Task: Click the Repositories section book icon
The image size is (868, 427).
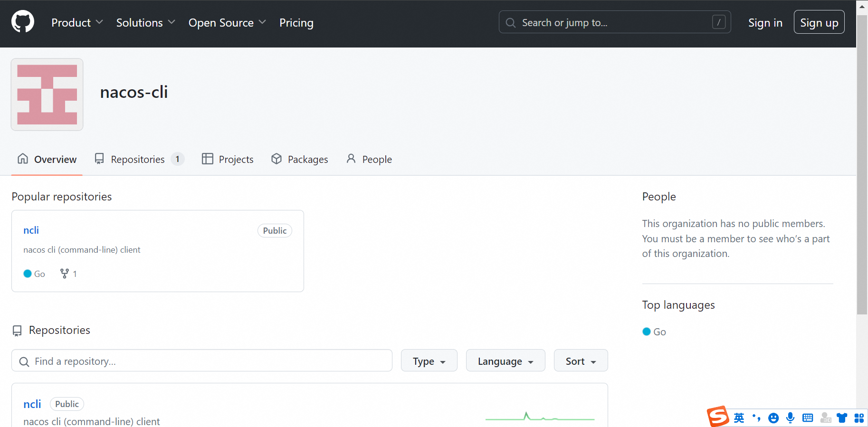Action: [x=17, y=331]
